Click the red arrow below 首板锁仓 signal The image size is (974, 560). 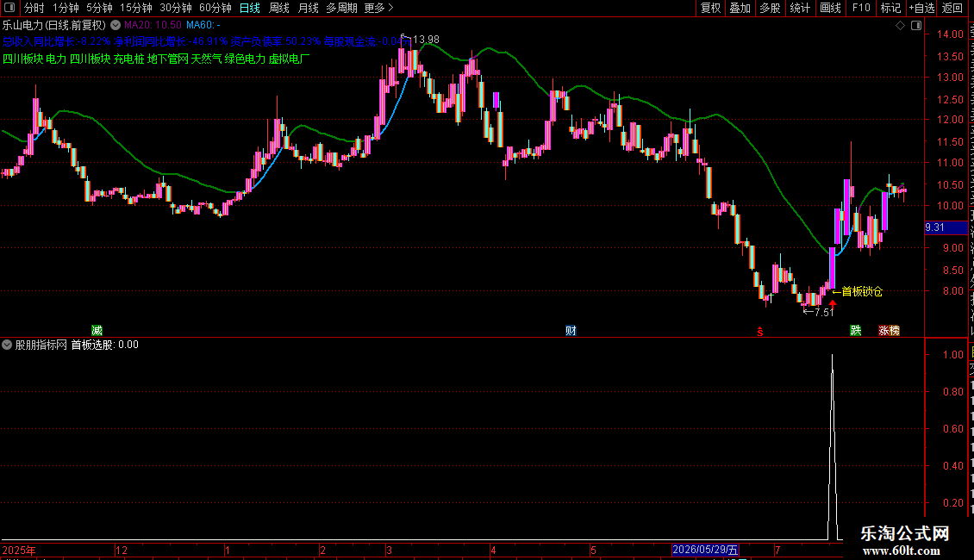pyautogui.click(x=833, y=303)
